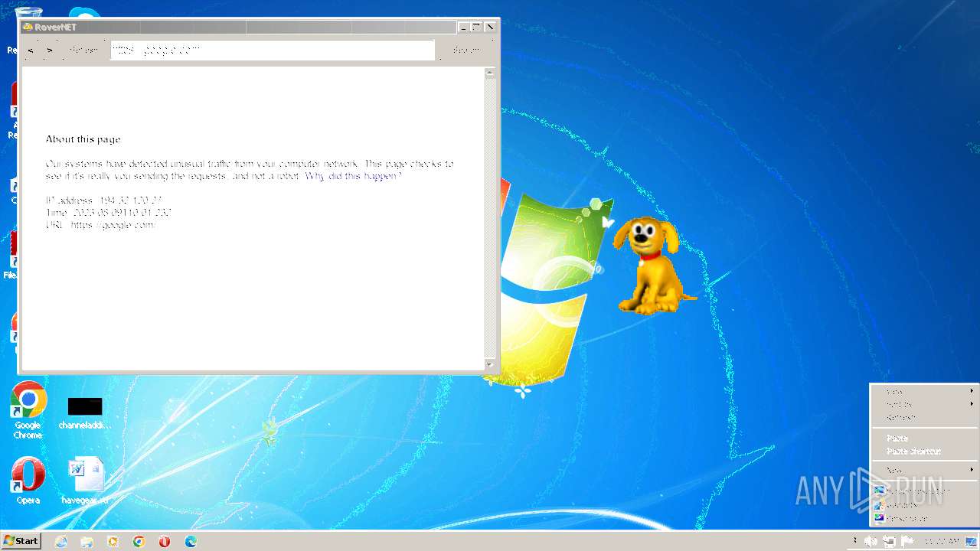This screenshot has width=980, height=551.
Task: Click the Gadgets entry in the context menu
Action: pyautogui.click(x=924, y=505)
